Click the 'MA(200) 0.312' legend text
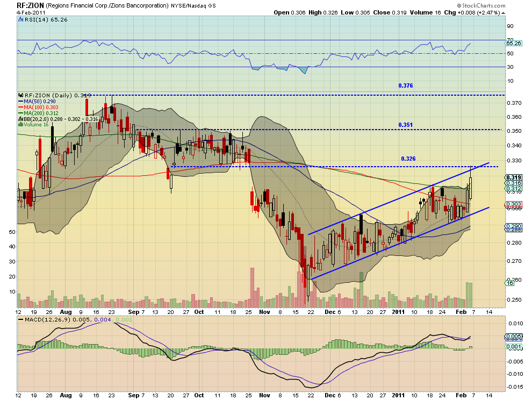Screen dimensions: 532x400 41,113
